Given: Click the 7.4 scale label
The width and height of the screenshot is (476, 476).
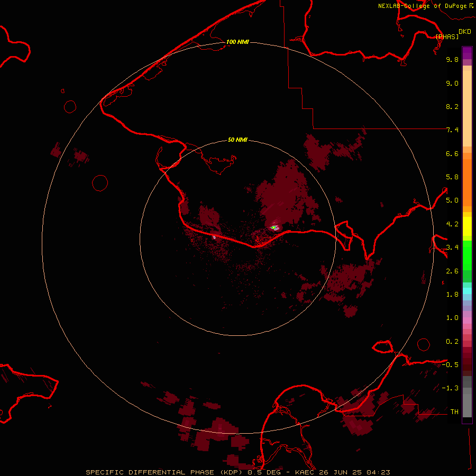Looking at the screenshot, I should [452, 130].
